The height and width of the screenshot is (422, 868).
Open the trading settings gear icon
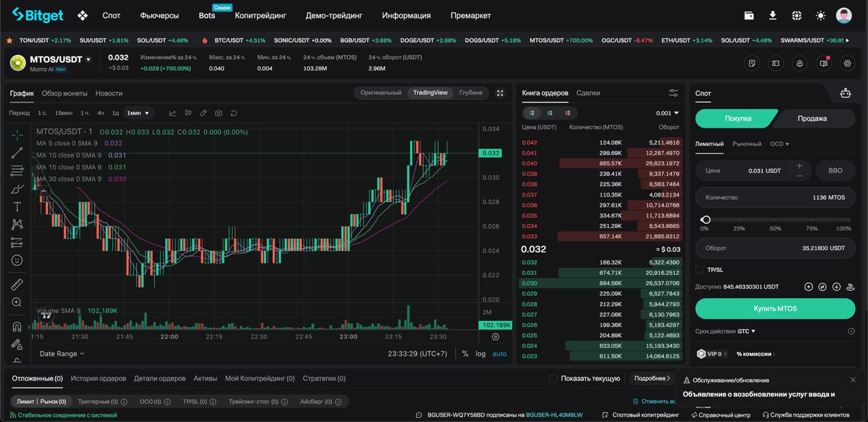point(847,63)
